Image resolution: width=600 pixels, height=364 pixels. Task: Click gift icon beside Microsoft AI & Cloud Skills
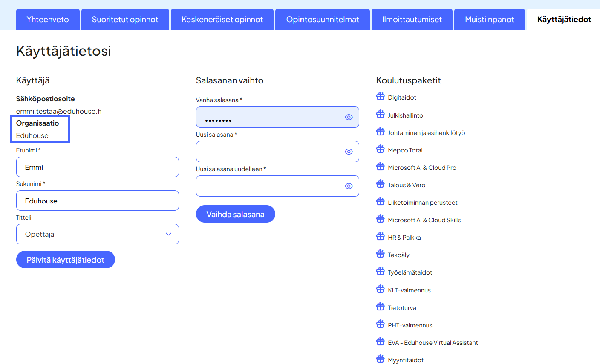click(x=380, y=219)
